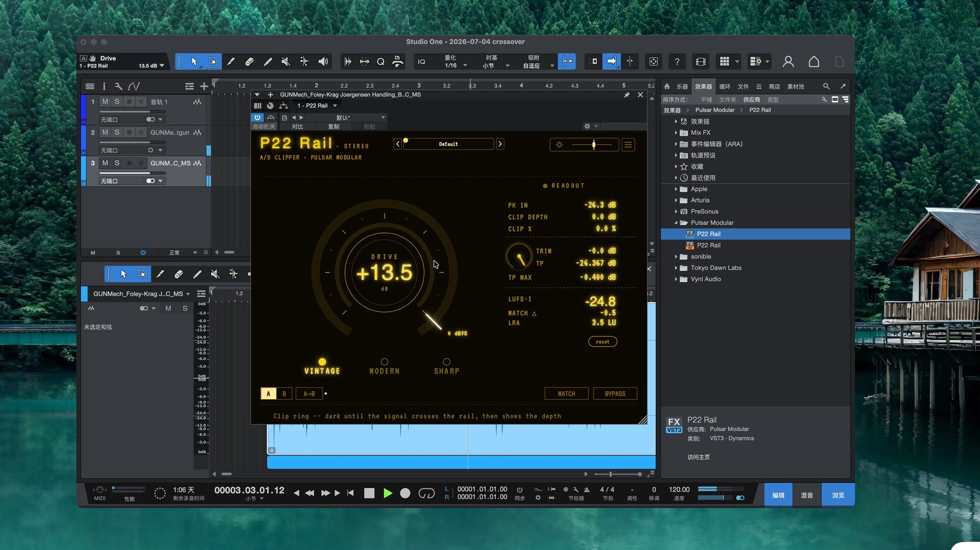
Task: Expand the Tokyo Dawn Labs folder
Action: click(x=676, y=268)
